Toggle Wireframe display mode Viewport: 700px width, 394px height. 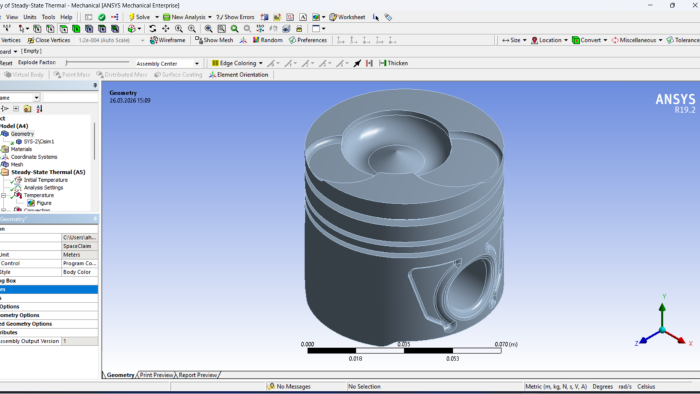(x=167, y=40)
